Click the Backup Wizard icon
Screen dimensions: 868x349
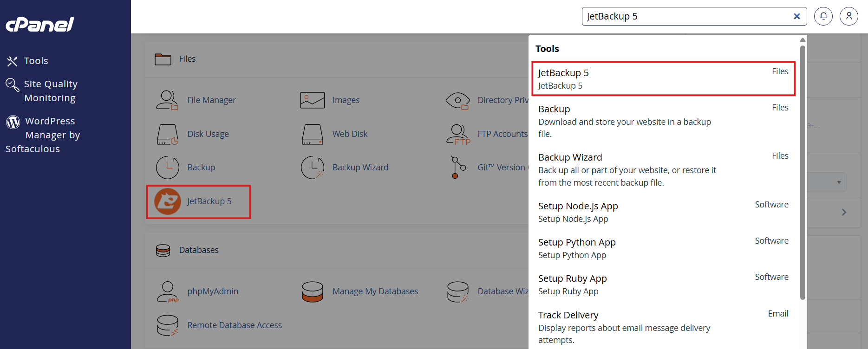click(x=313, y=168)
